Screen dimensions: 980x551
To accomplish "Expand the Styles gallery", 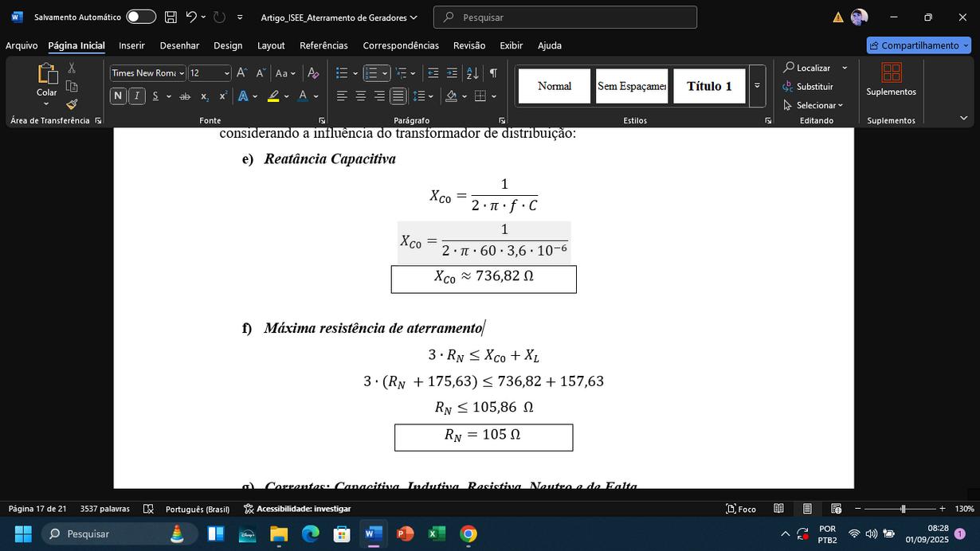I will pyautogui.click(x=757, y=86).
